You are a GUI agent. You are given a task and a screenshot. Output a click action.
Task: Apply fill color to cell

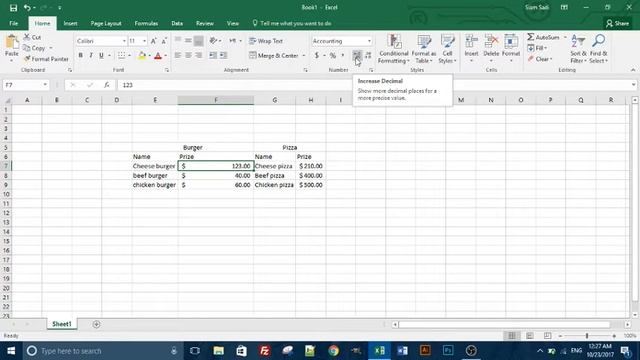click(142, 56)
